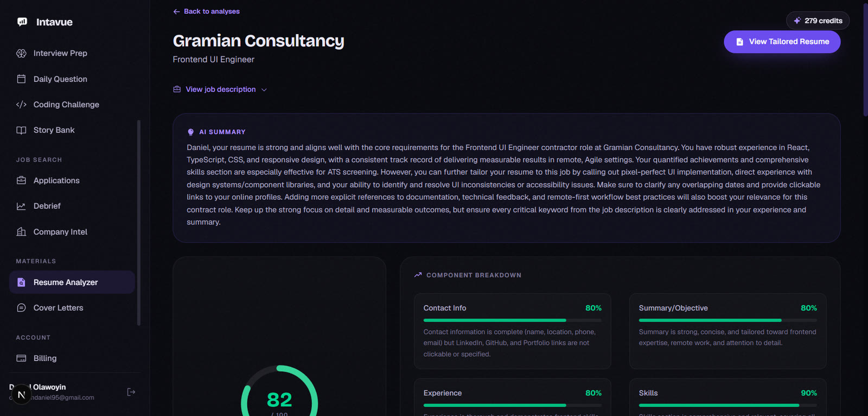
Task: Click the Experience progress bar
Action: (x=512, y=405)
